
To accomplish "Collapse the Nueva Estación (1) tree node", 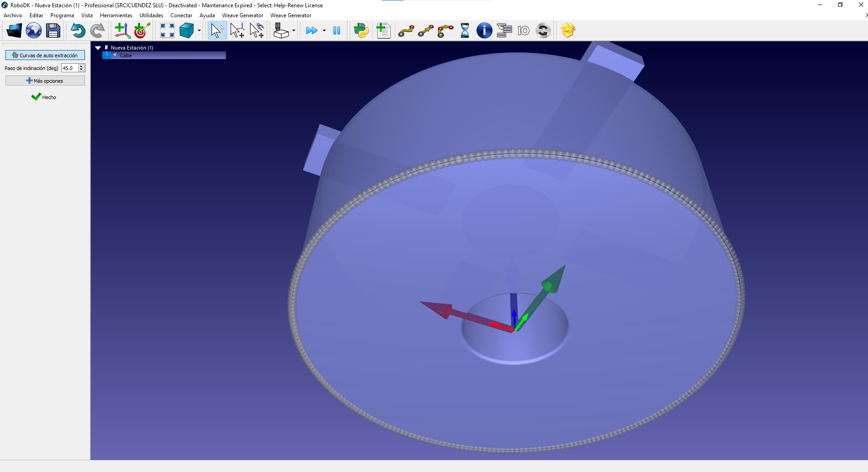I will tap(98, 48).
